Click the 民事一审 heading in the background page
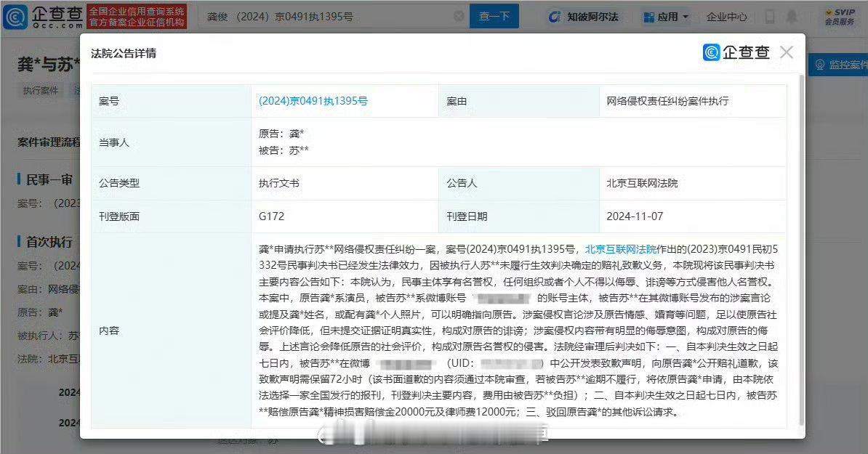The width and height of the screenshot is (868, 454). pyautogui.click(x=49, y=179)
